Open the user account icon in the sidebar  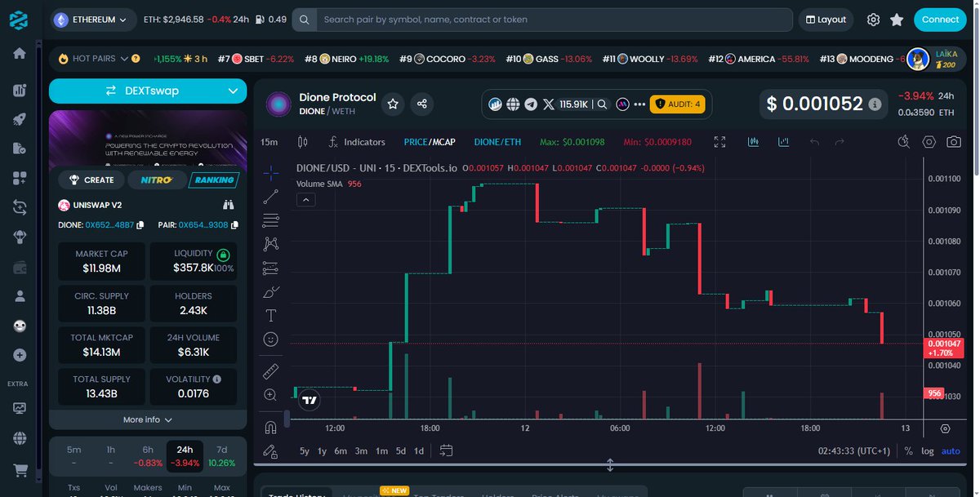(x=20, y=296)
